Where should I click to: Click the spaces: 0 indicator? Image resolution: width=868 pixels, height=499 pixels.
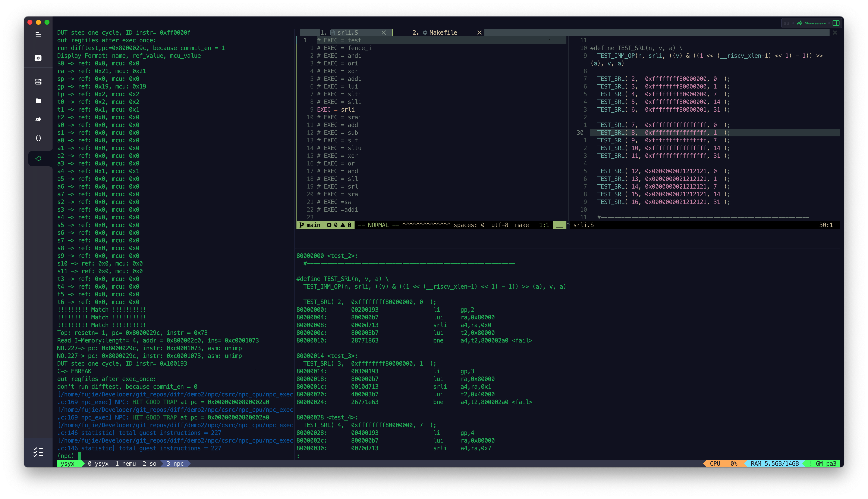[x=469, y=225]
